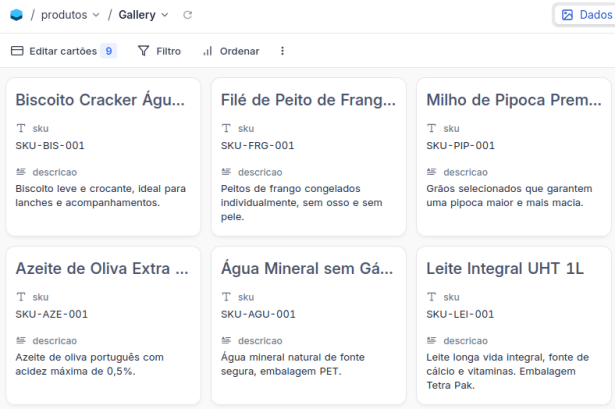Screen dimensions: 615x409
Task: Expand the Gallery view dropdown
Action: (164, 15)
